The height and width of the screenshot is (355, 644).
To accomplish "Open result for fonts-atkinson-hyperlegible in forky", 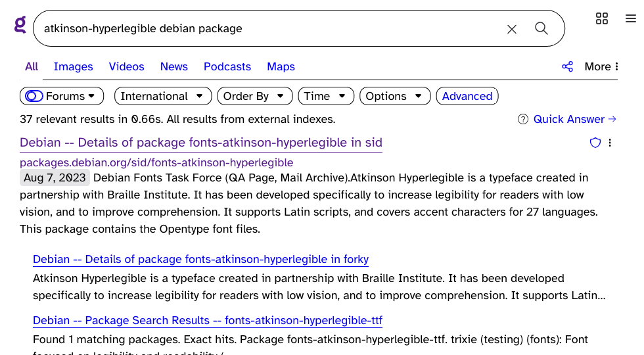I will [x=200, y=259].
